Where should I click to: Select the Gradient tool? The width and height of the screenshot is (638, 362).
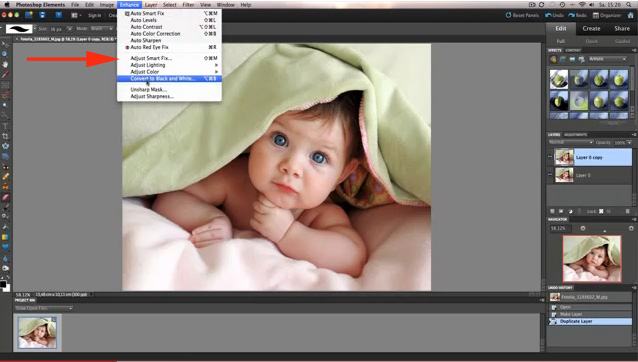[x=5, y=237]
